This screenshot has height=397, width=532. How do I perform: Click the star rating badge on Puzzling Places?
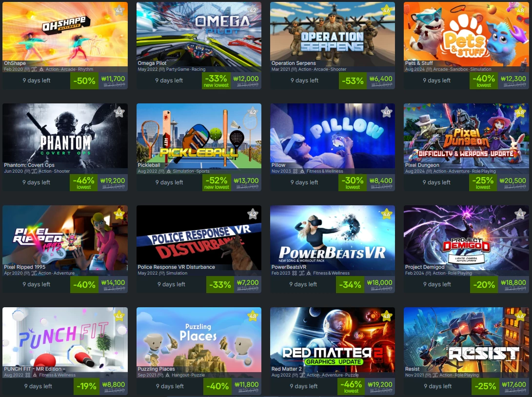(253, 316)
